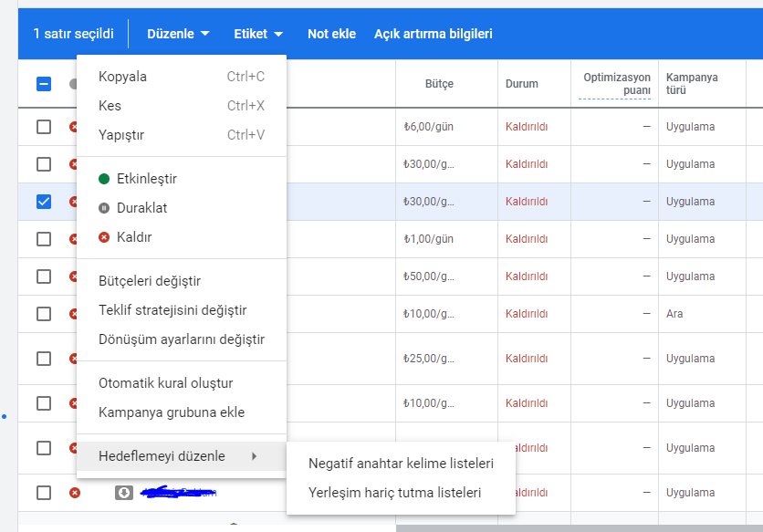This screenshot has width=763, height=532.
Task: Click Uygulama type in the ₺50,00 row
Action: click(690, 276)
